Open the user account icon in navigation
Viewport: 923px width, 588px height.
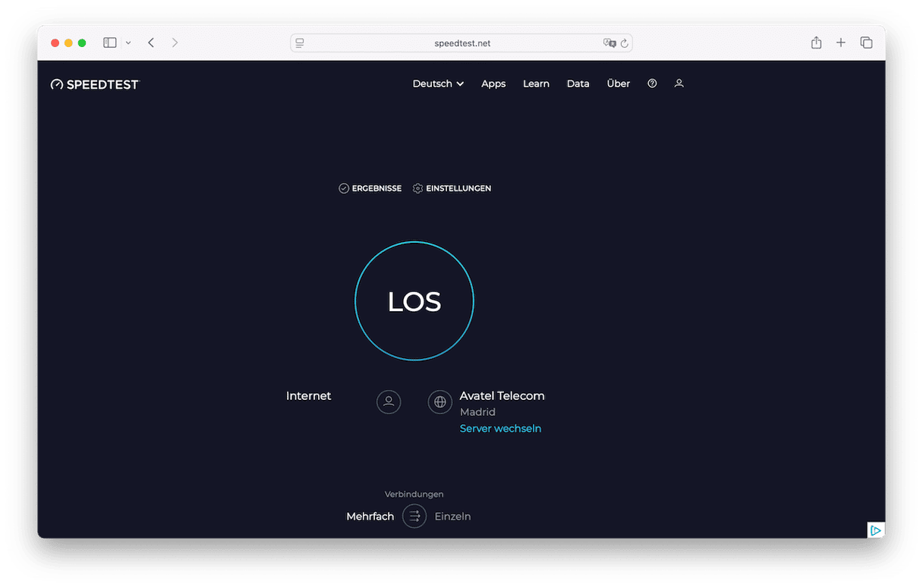click(x=679, y=83)
